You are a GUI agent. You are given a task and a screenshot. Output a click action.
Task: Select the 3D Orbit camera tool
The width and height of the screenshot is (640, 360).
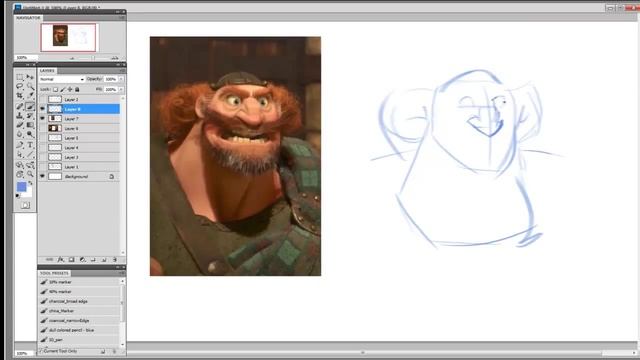click(30, 165)
